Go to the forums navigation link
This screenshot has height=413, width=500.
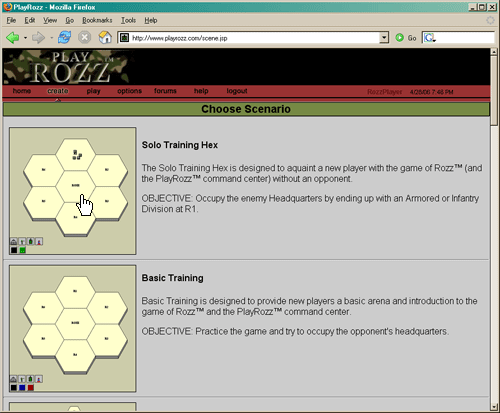click(165, 91)
